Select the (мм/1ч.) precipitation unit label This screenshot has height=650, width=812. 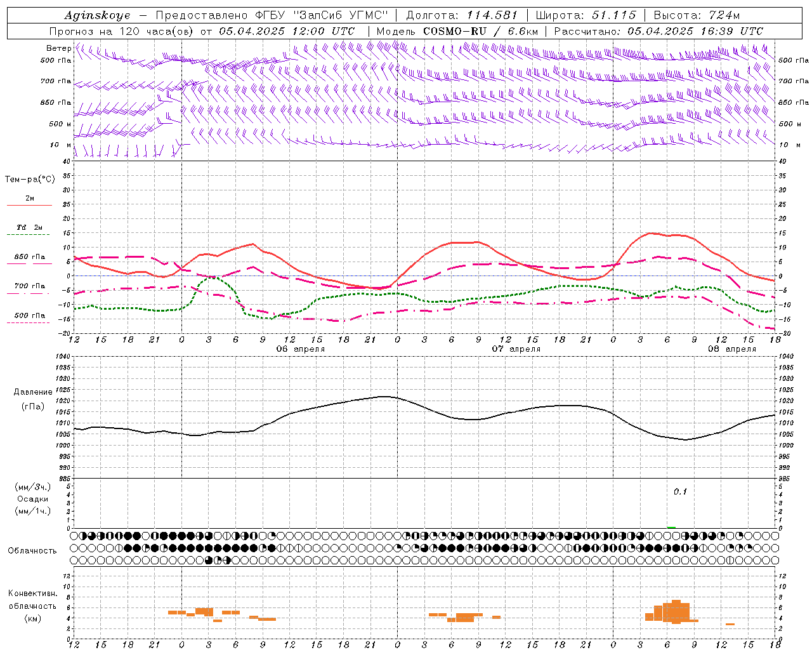33,511
